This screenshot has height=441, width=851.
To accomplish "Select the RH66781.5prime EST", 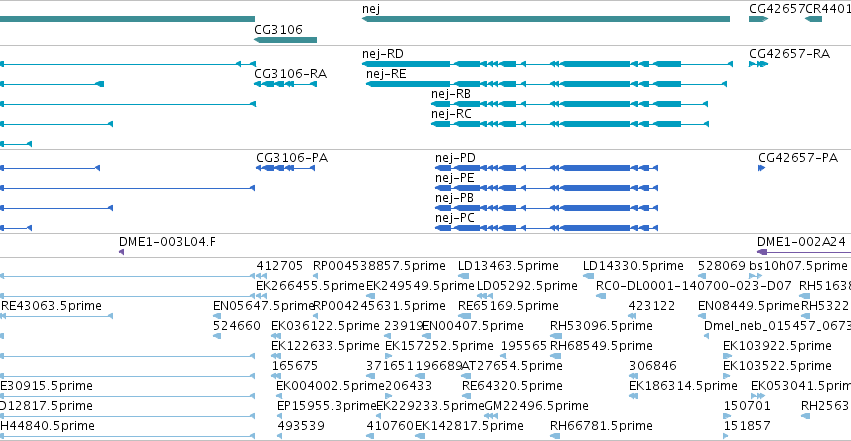I will [601, 426].
